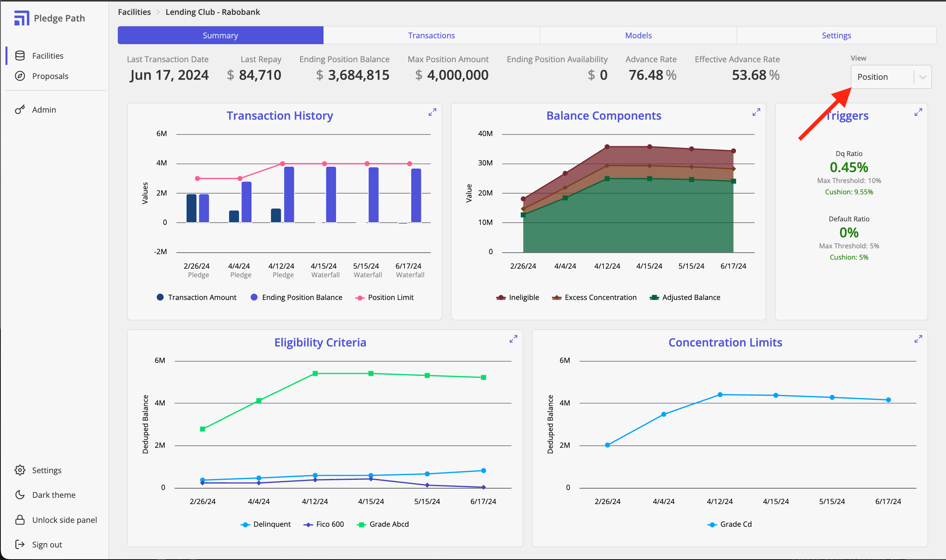The image size is (946, 560).
Task: Expand the Concentration Limits chart
Action: click(x=918, y=339)
